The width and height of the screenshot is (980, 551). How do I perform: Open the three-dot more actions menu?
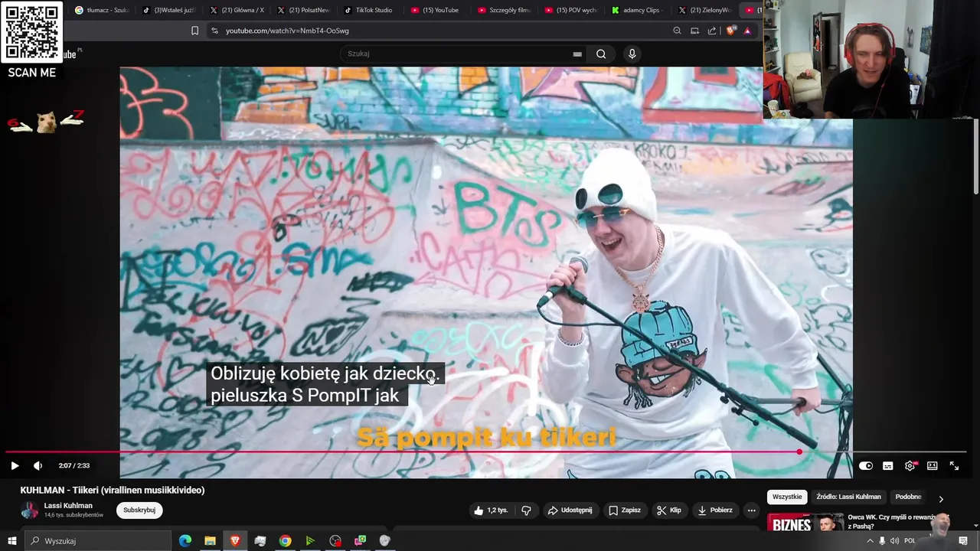[x=751, y=510]
